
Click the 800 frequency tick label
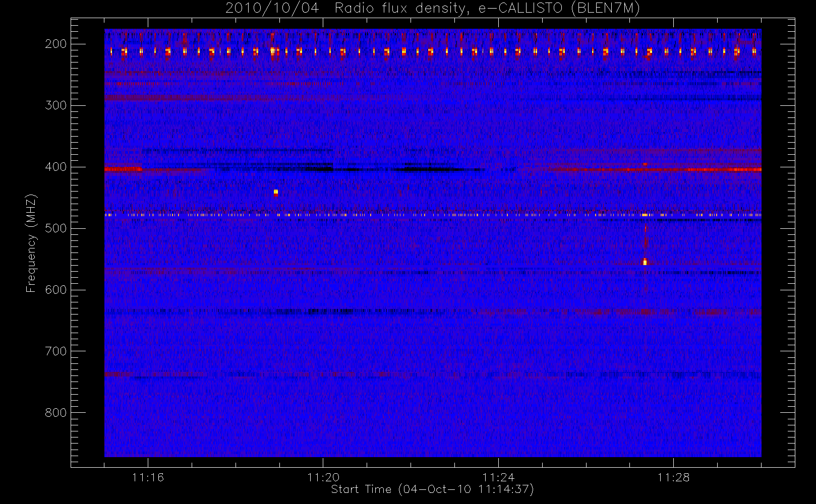[55, 413]
